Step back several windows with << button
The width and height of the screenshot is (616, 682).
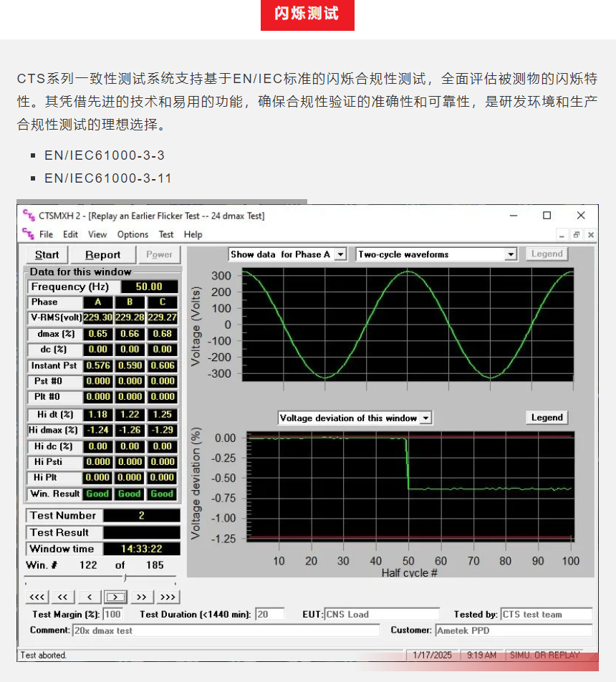63,597
